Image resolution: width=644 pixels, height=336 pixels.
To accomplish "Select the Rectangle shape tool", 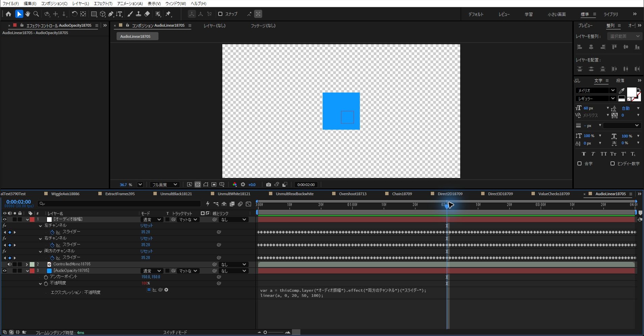I will (94, 14).
